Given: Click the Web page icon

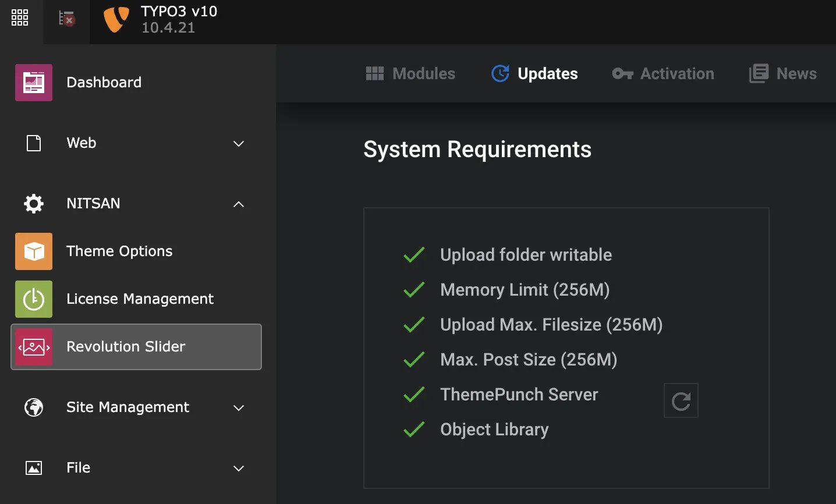Looking at the screenshot, I should click(34, 143).
